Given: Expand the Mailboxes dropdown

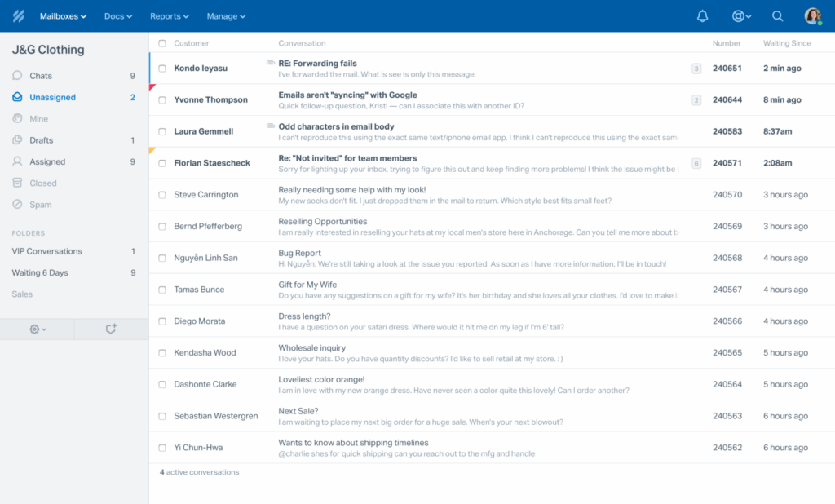Looking at the screenshot, I should coord(63,16).
